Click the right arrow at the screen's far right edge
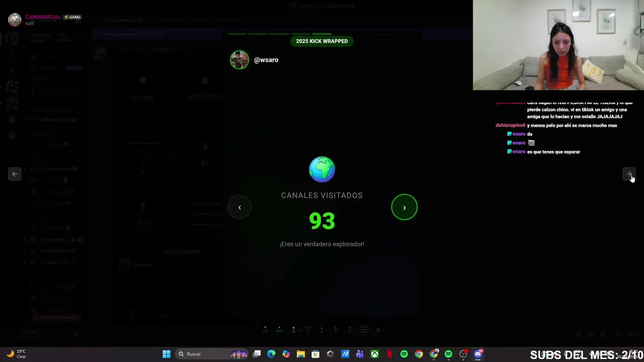This screenshot has width=644, height=362. (x=629, y=174)
